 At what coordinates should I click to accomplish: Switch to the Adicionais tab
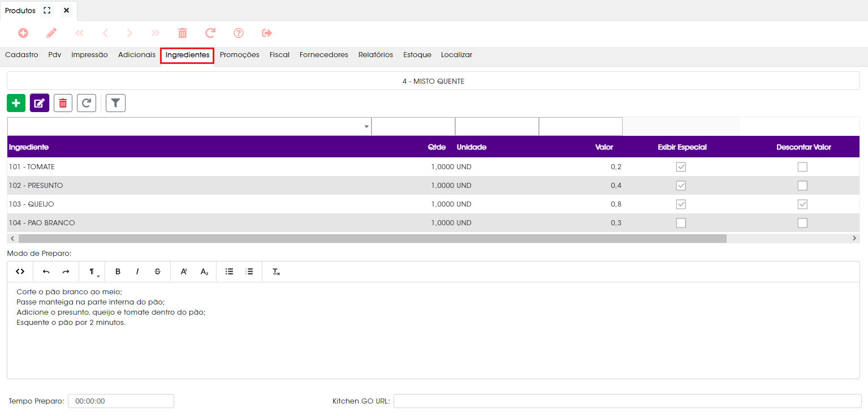(137, 55)
